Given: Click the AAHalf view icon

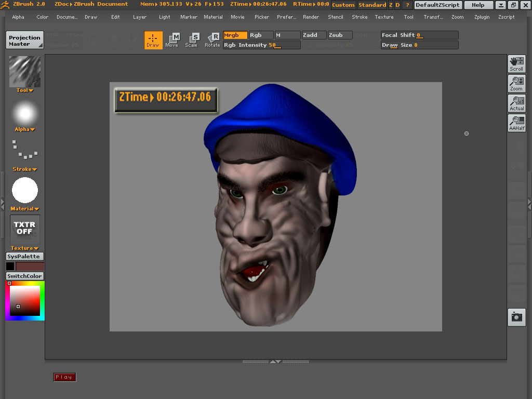Looking at the screenshot, I should (x=516, y=123).
